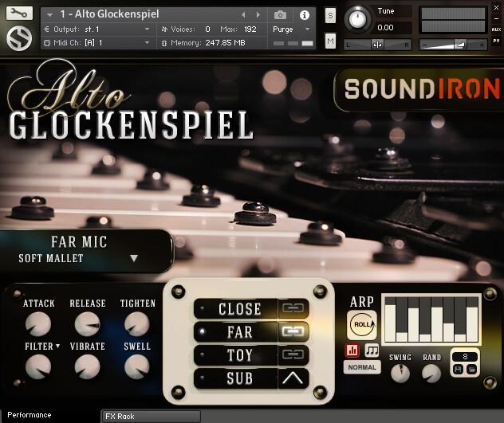
Task: Mute the instrument with the M button
Action: tap(330, 41)
